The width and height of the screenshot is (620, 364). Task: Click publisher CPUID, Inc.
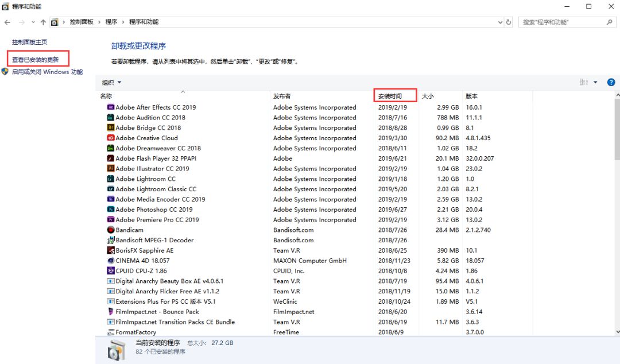(289, 270)
